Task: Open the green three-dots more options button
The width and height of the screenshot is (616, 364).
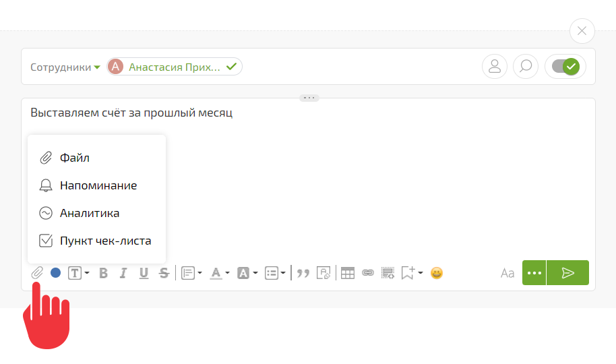Action: (x=534, y=273)
